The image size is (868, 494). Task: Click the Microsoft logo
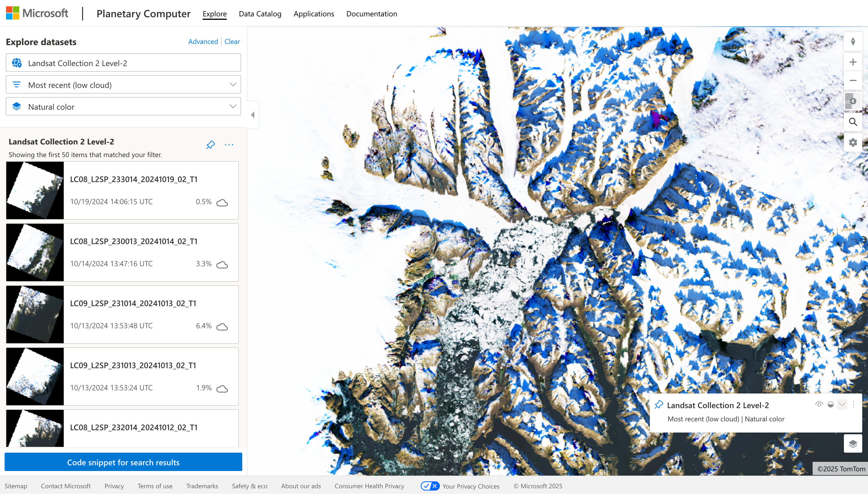coord(37,13)
